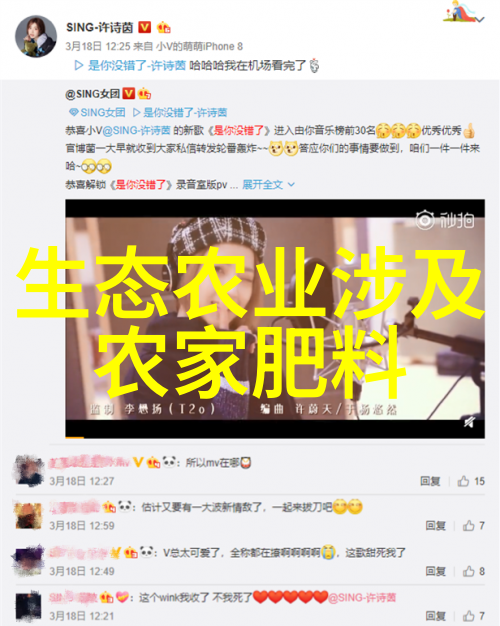Click the chevron arrow next to 展开全文
Viewport: 500px width, 626px height.
[291, 185]
